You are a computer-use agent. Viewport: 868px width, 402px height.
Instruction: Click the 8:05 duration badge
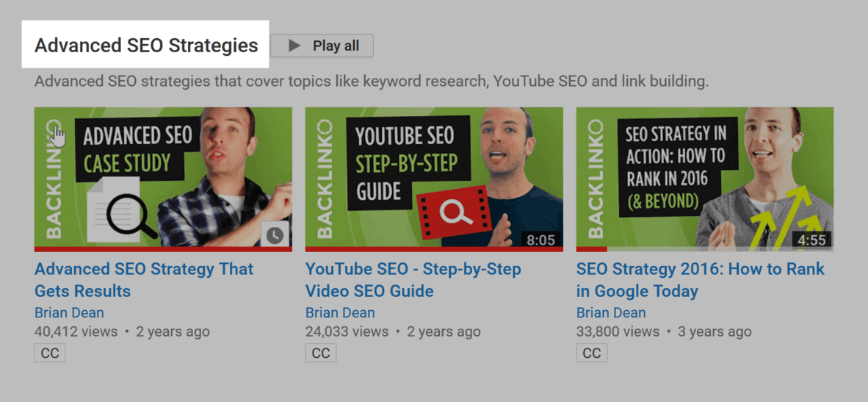pos(540,240)
